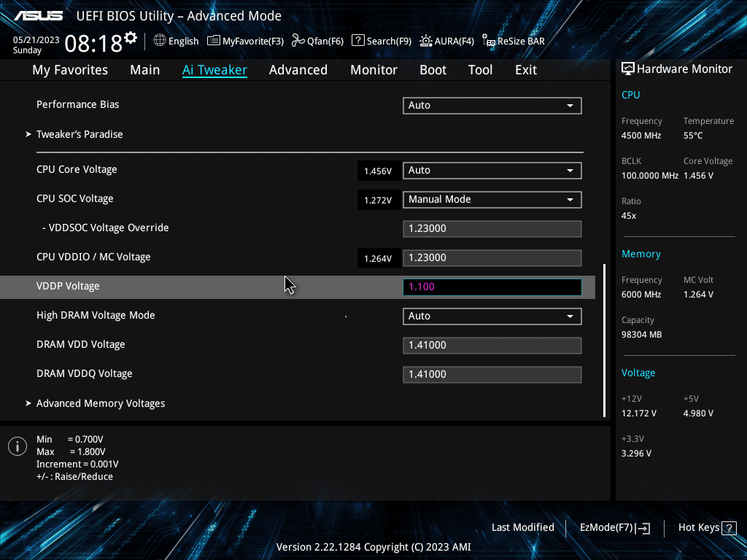Click the Version 2.22.1284 copyright text
The image size is (747, 560).
click(373, 547)
